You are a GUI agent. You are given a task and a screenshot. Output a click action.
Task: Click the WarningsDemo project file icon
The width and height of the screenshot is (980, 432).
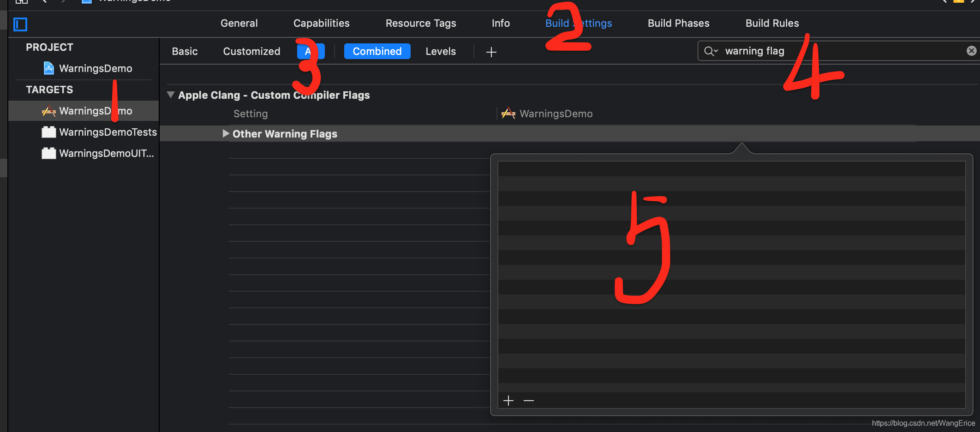point(48,68)
